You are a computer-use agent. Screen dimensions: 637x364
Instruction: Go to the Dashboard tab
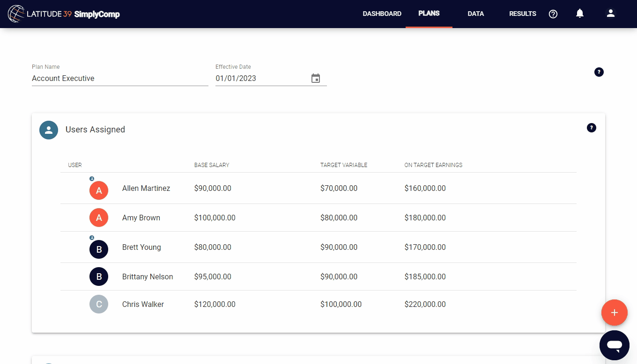coord(382,14)
